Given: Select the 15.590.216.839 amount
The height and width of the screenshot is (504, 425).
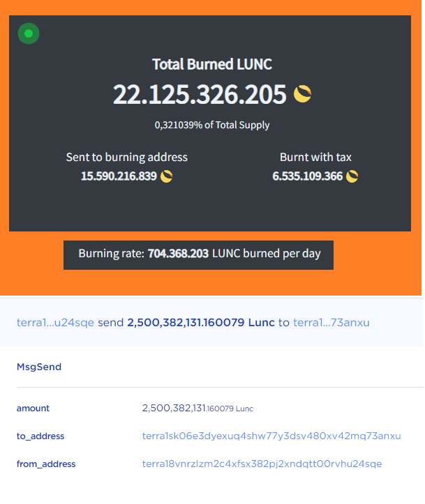Looking at the screenshot, I should point(119,176).
